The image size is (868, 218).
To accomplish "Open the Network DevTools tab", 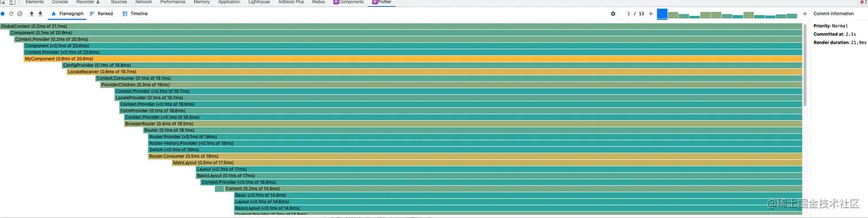I will click(144, 2).
